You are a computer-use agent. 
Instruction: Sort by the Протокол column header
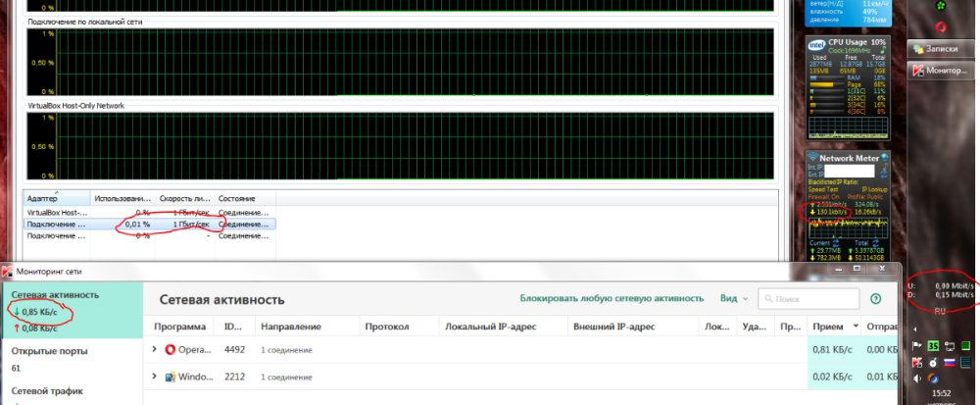(x=387, y=327)
